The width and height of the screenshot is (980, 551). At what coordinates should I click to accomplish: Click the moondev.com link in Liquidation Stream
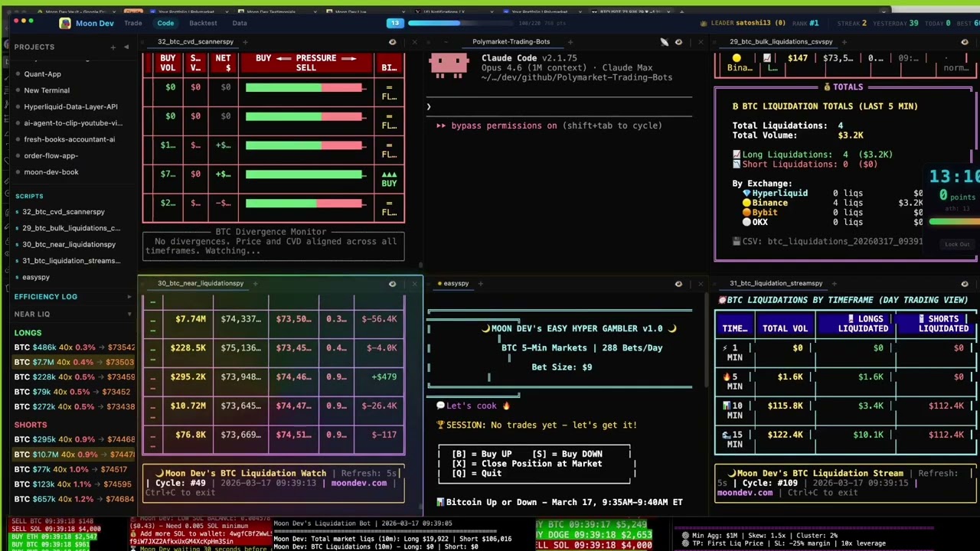pos(745,492)
